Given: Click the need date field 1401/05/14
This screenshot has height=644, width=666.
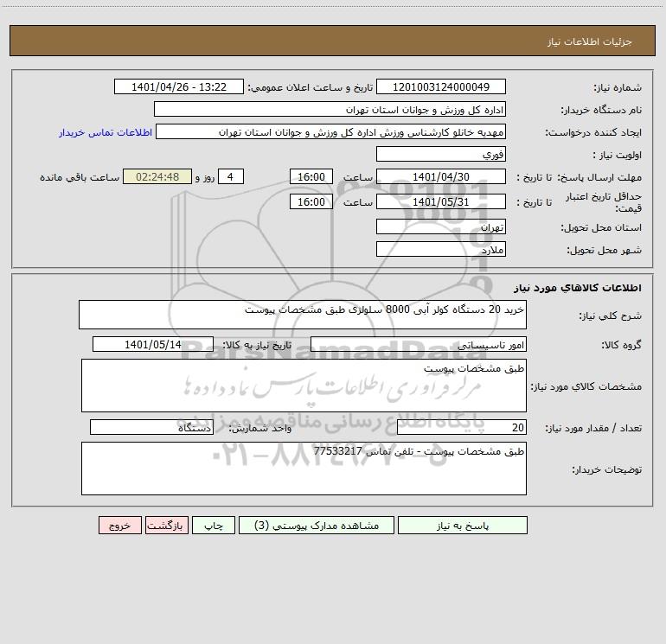Looking at the screenshot, I should pos(153,344).
